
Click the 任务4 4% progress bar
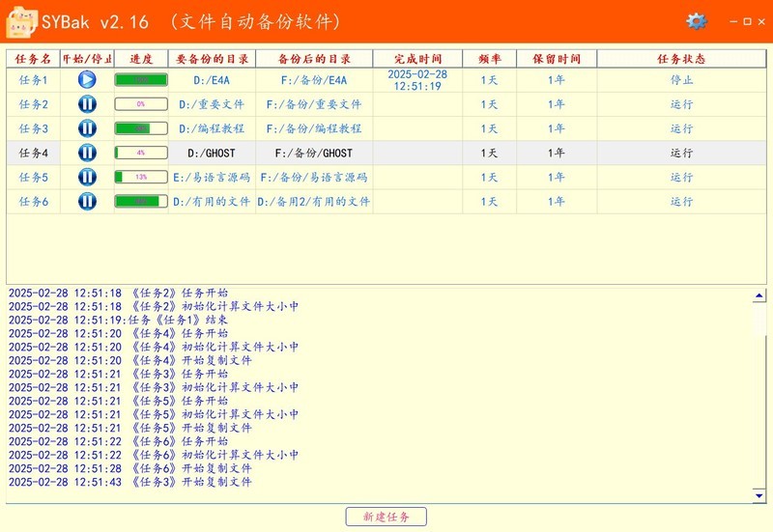pos(141,153)
